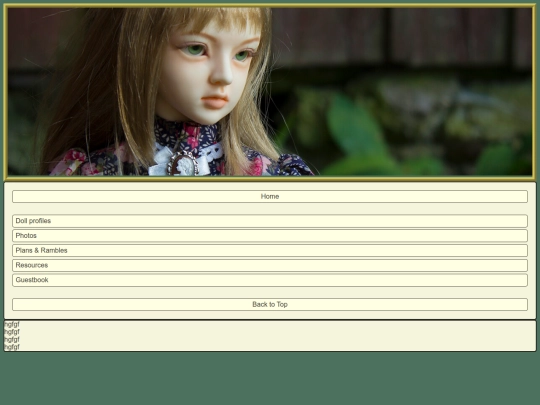Screen dimensions: 540x405
Task: Select Plans & Rambles link
Action: click(x=270, y=251)
